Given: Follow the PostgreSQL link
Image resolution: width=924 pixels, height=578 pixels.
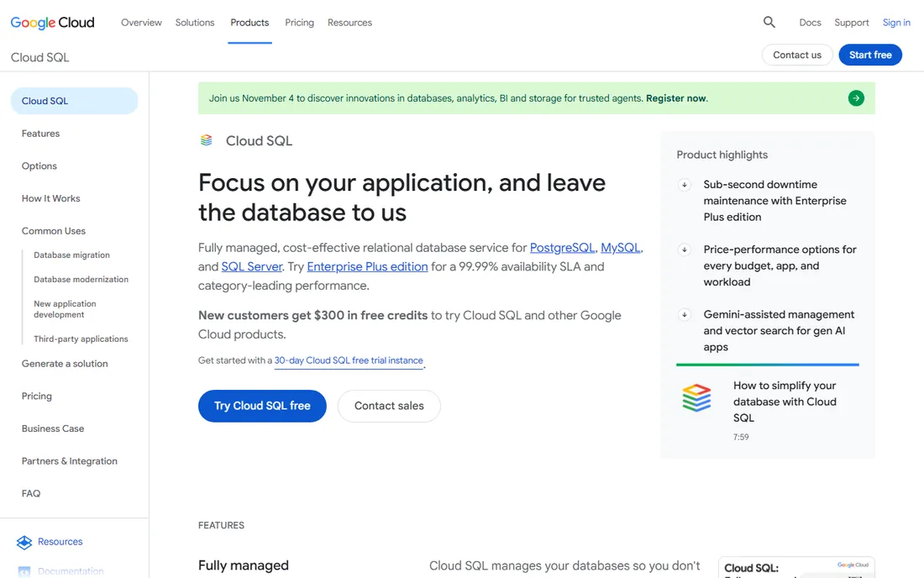Looking at the screenshot, I should [562, 248].
